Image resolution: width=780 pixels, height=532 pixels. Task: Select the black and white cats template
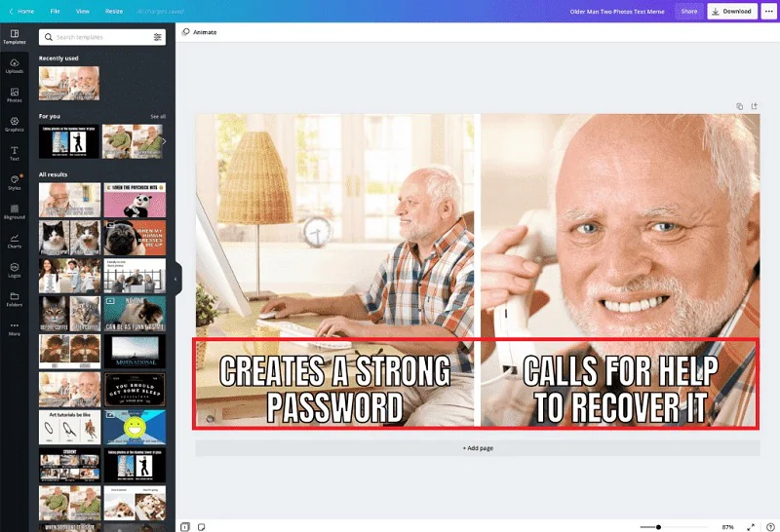(69, 238)
